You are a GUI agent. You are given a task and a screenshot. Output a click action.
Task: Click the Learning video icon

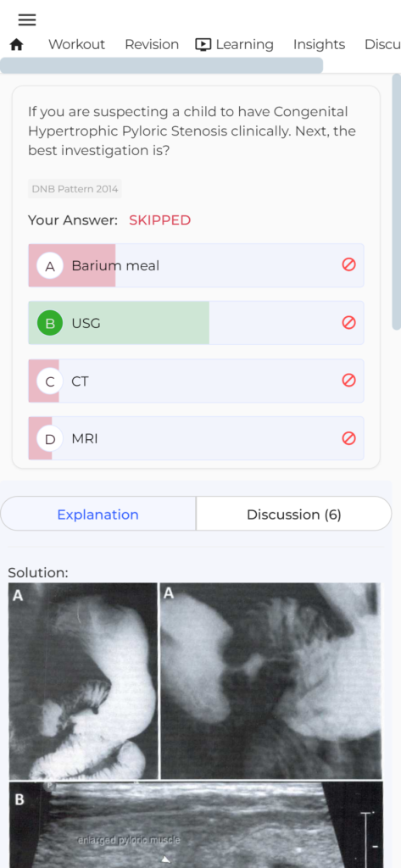203,45
